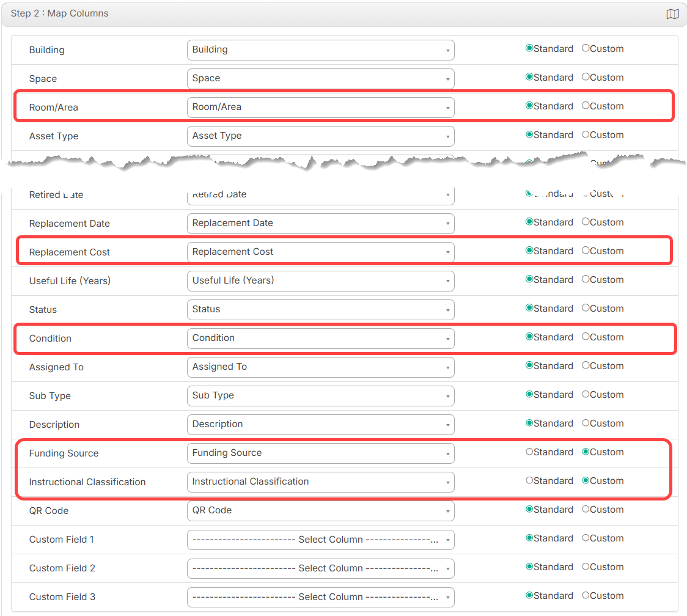Select Standard radio for Replacement Cost row
This screenshot has height=616, width=687.
529,251
